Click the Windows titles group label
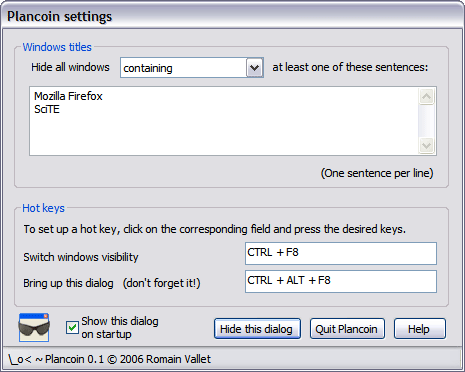Viewport: 465px width, 372px height. click(x=57, y=47)
